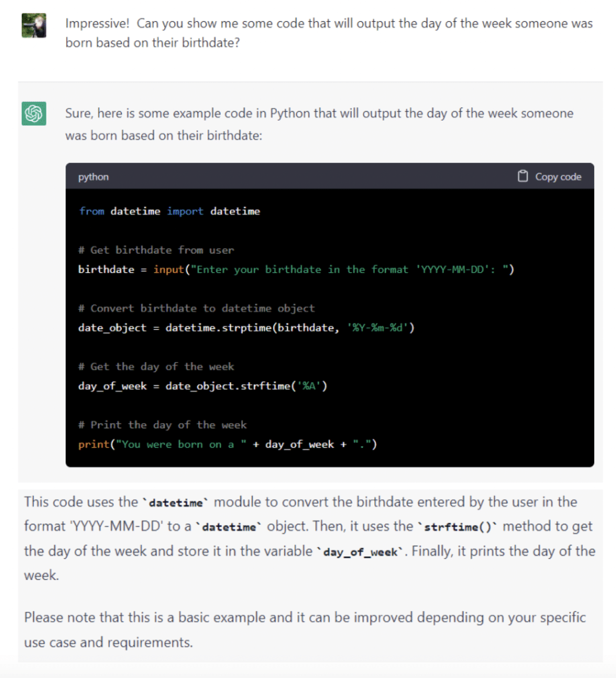Click the birthdate input code line
The width and height of the screenshot is (616, 678).
click(295, 269)
